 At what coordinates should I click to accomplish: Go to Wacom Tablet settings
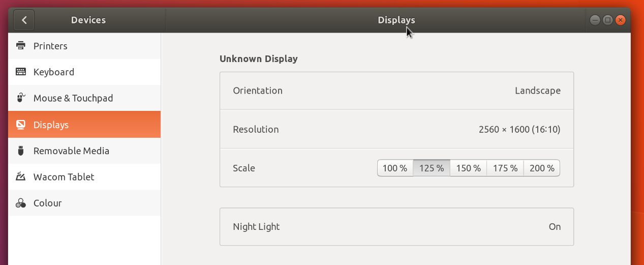point(64,177)
